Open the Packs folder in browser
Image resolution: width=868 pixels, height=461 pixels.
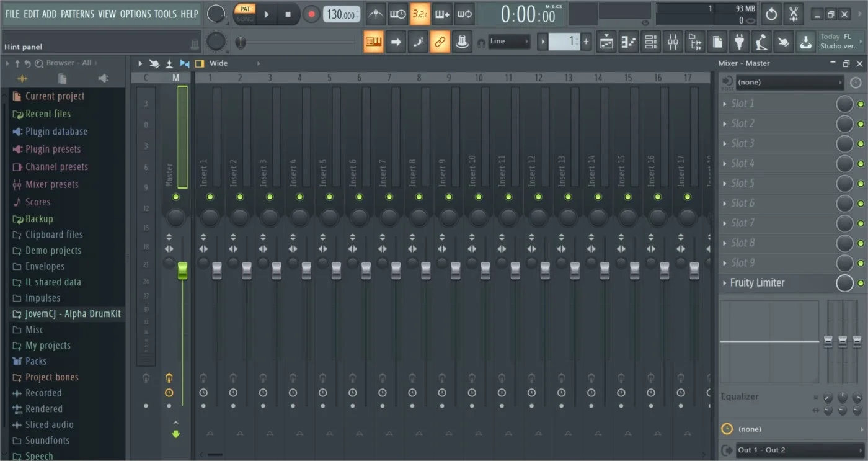point(35,361)
